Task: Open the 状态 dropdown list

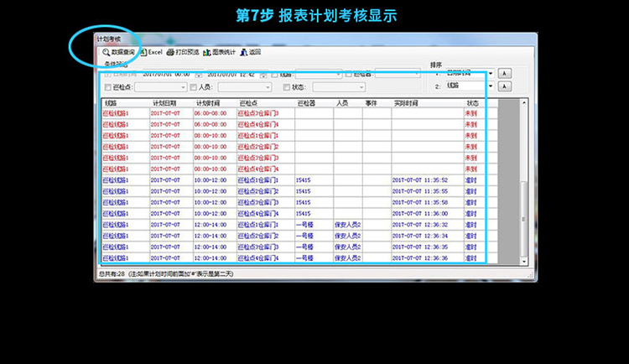Action: tap(361, 86)
